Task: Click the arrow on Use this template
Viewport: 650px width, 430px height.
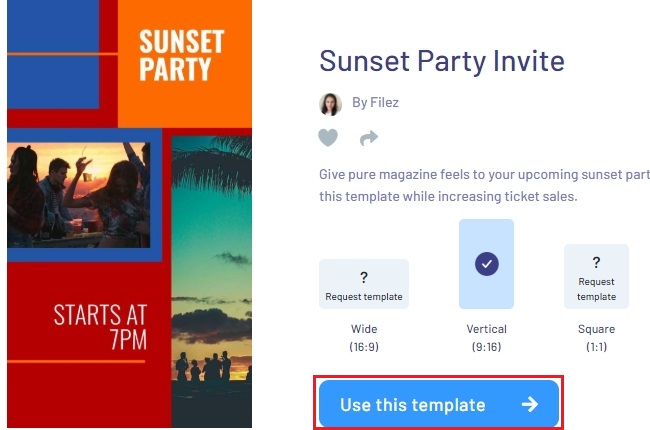Action: 530,405
